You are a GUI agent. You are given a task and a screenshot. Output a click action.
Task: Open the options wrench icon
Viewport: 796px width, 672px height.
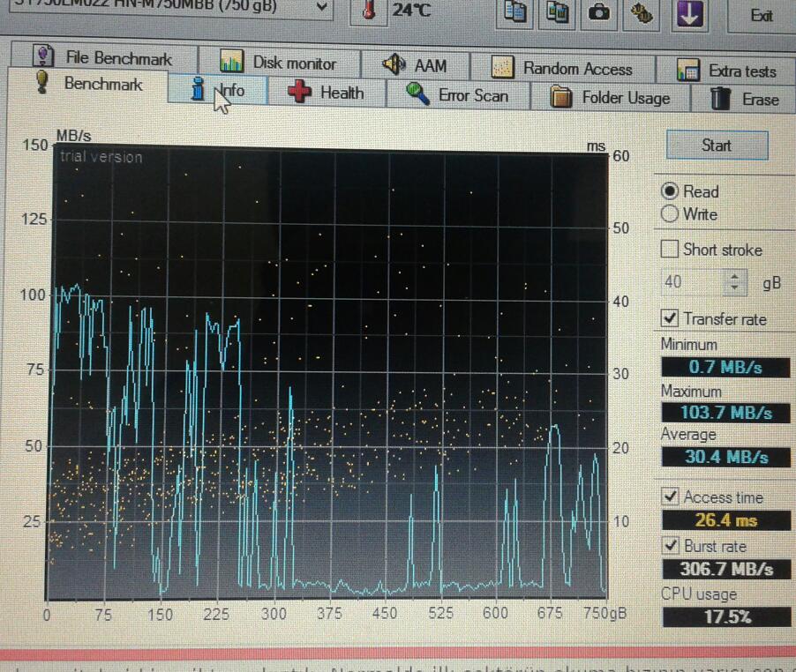click(643, 13)
